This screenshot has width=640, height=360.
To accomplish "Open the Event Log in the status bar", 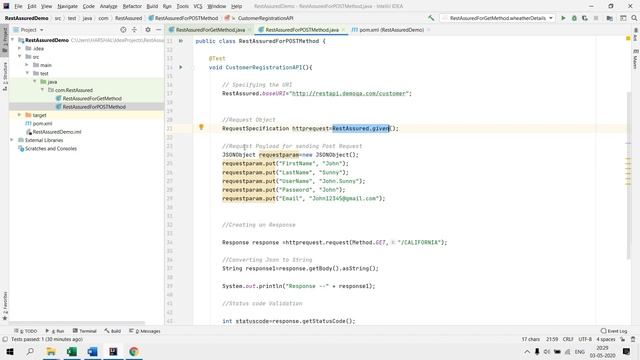I will point(614,331).
